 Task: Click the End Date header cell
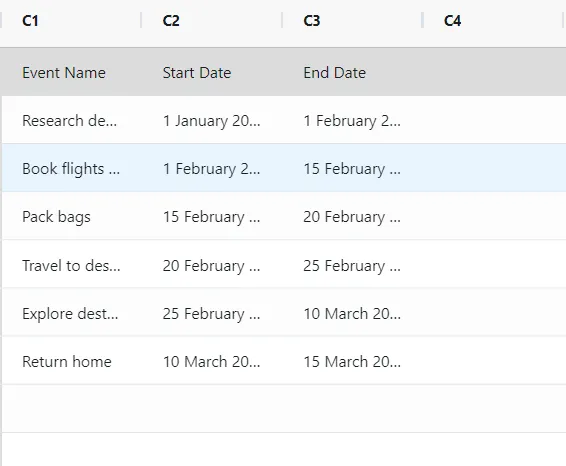pos(352,72)
